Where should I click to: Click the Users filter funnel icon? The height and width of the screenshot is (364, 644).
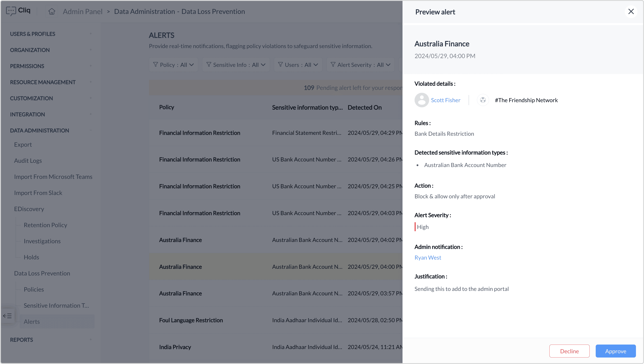click(280, 65)
